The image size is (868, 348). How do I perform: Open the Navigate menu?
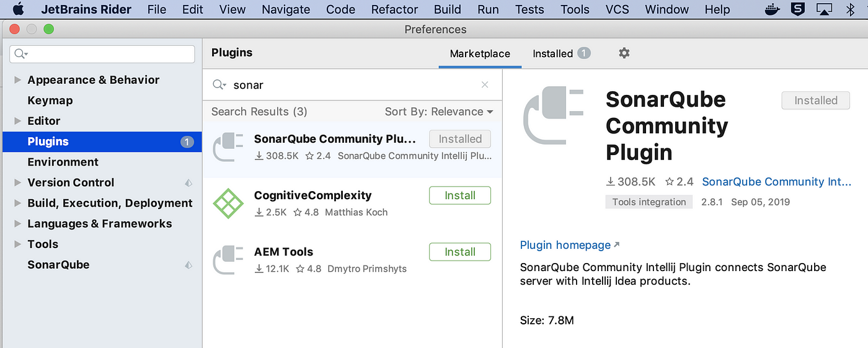coord(286,9)
